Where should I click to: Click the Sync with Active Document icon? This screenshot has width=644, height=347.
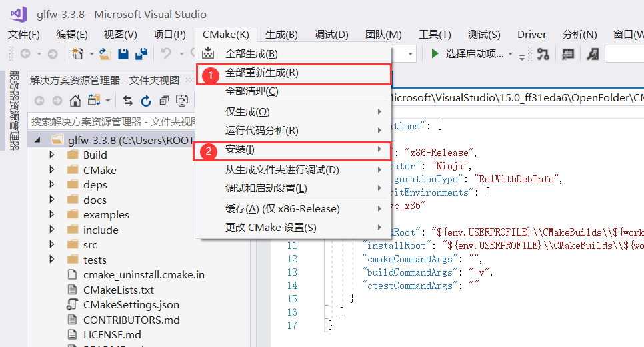coord(127,101)
